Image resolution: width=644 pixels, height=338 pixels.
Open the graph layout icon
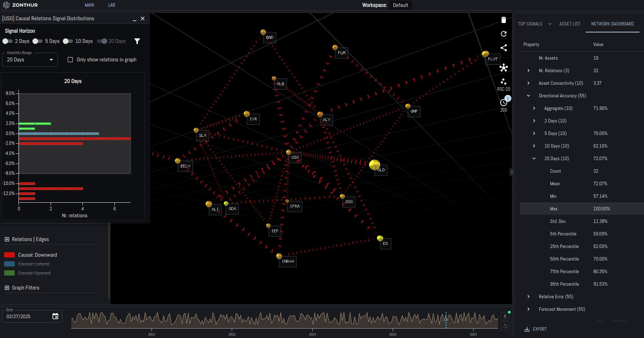[503, 68]
